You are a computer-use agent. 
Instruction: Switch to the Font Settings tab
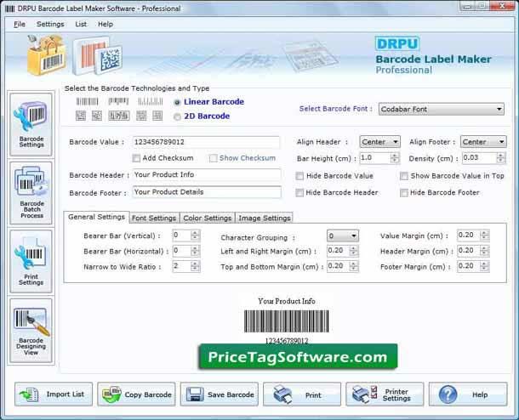click(x=154, y=218)
